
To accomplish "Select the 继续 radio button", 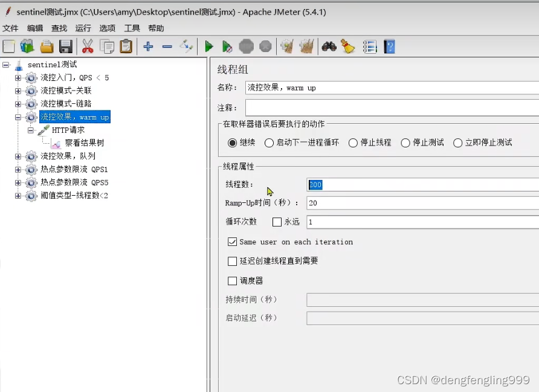I will pyautogui.click(x=233, y=143).
